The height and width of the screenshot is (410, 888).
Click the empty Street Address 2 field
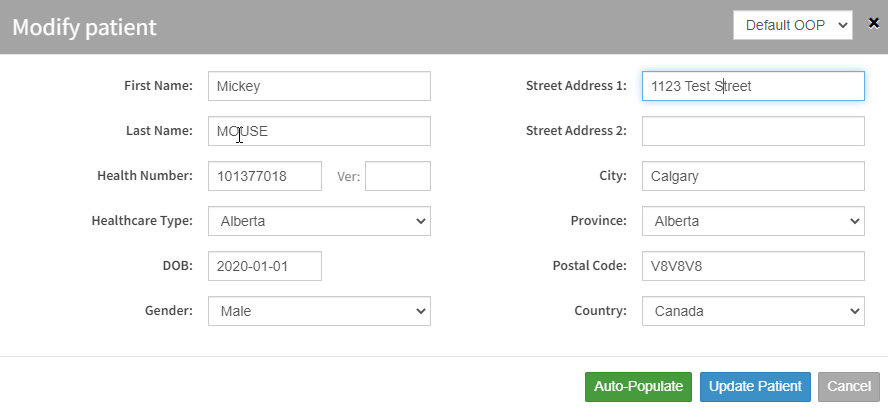click(753, 131)
